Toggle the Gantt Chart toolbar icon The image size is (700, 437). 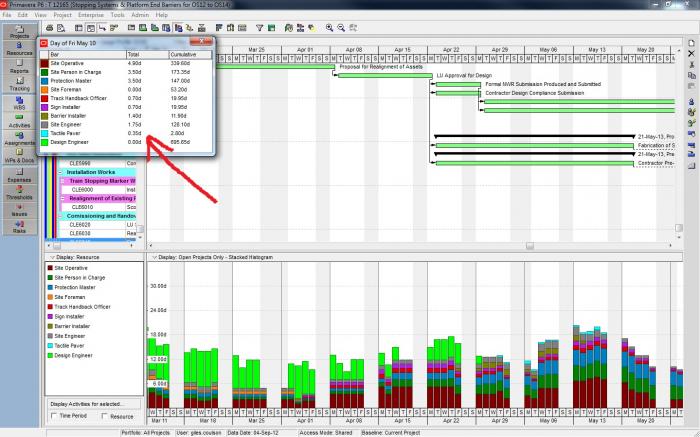coord(90,28)
